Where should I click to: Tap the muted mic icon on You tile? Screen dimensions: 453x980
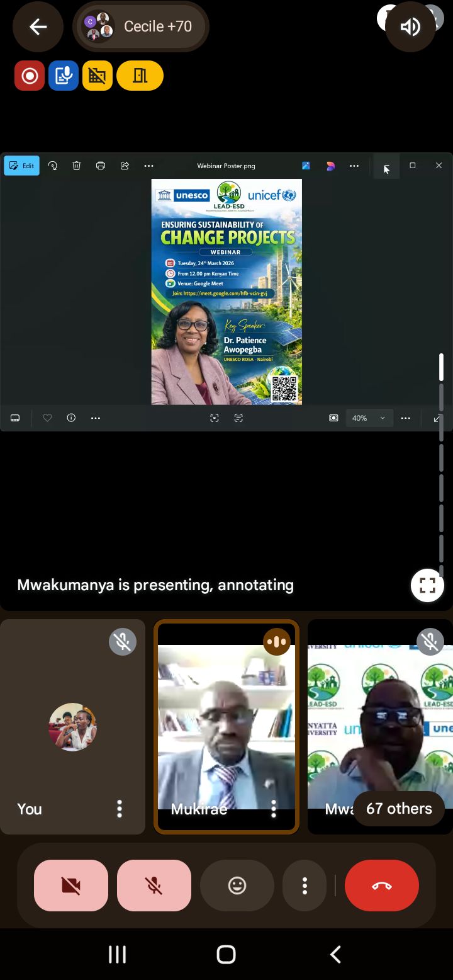pos(123,642)
